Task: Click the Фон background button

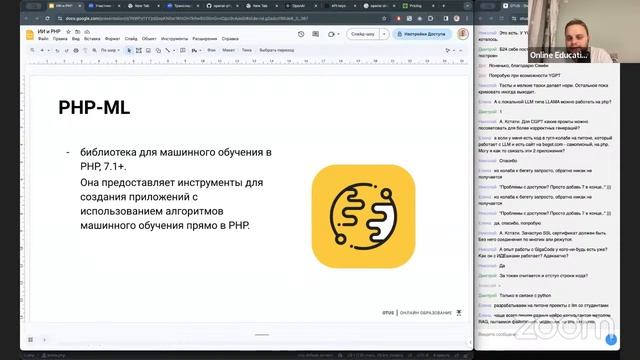Action: [211, 50]
